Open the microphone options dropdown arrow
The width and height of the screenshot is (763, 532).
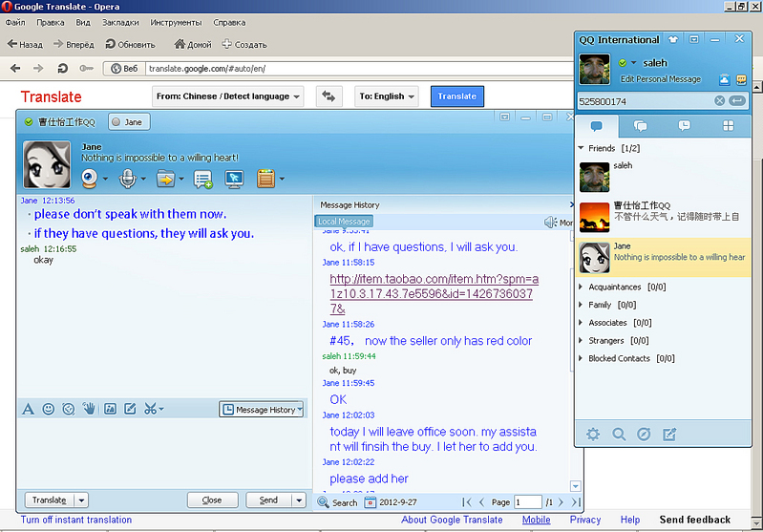point(143,180)
